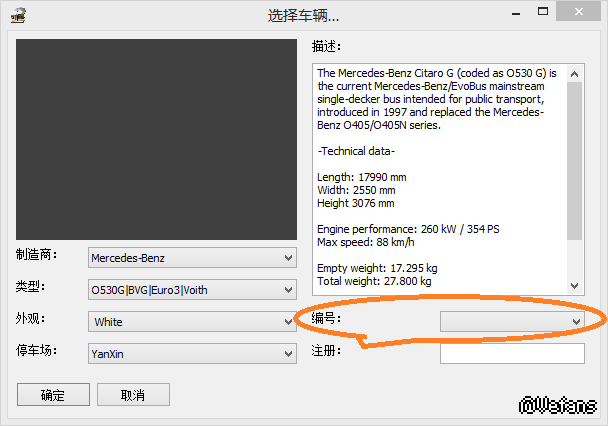Click the OMSI app icon in title bar
The width and height of the screenshot is (608, 426).
click(18, 16)
